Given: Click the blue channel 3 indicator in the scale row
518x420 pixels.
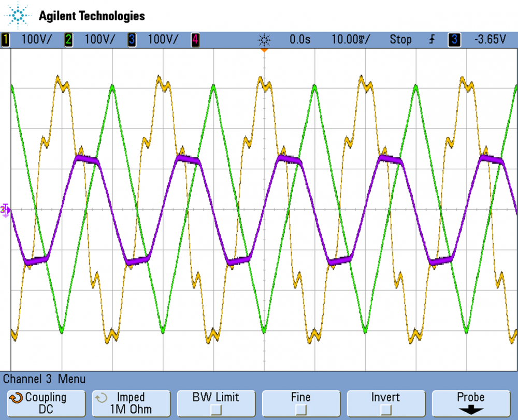Looking at the screenshot, I should click(132, 39).
